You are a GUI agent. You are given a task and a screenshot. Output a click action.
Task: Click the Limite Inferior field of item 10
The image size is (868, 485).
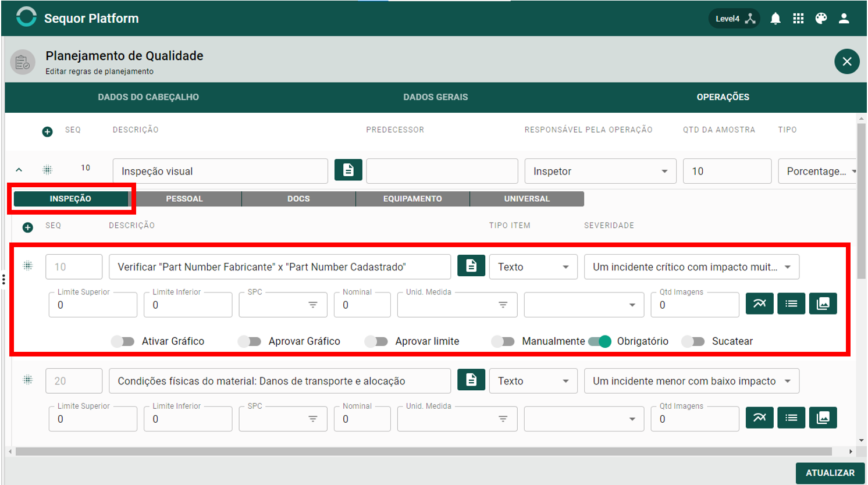[188, 305]
